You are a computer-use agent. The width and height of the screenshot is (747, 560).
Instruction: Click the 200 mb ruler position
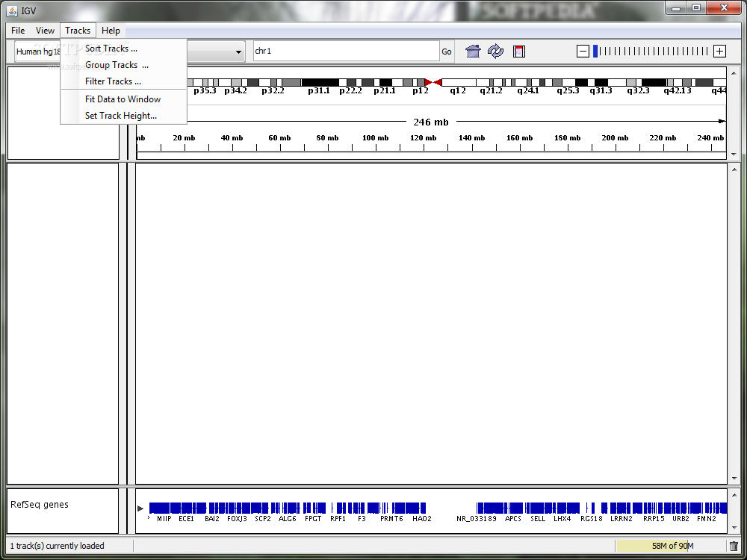(x=615, y=138)
